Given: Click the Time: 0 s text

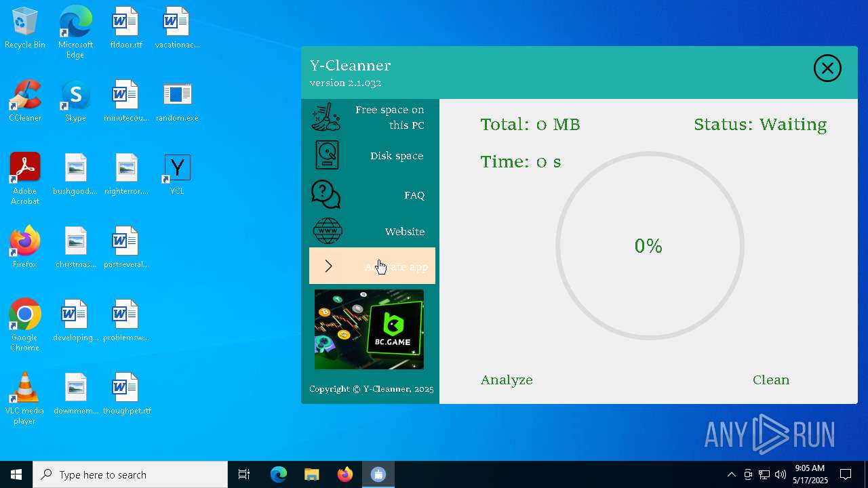Looking at the screenshot, I should [x=521, y=162].
